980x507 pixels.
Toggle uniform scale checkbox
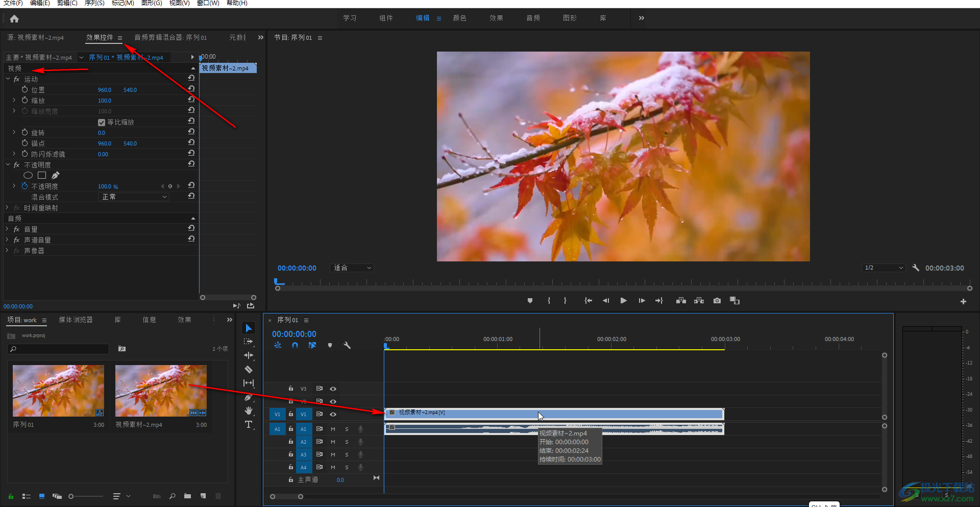click(x=102, y=123)
